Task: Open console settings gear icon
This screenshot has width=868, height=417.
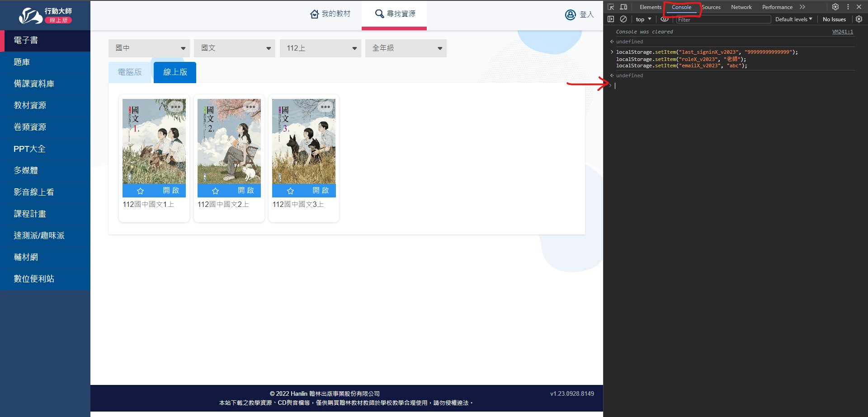Action: [x=859, y=19]
